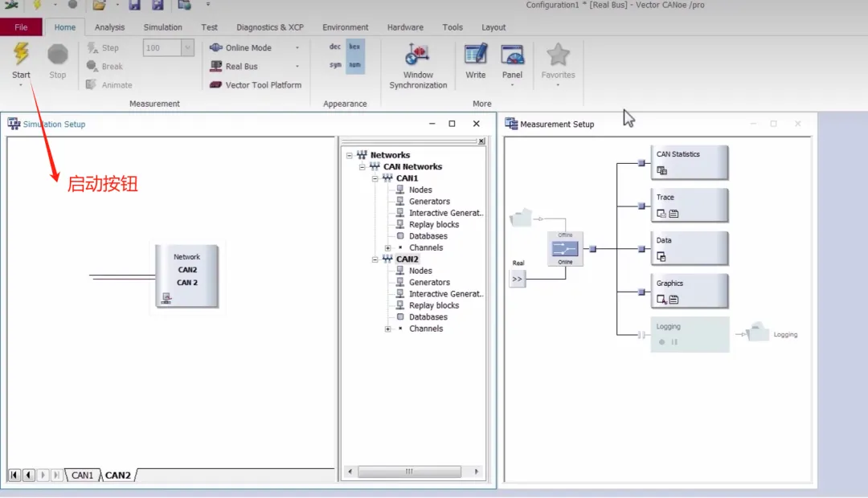Click the Trace block in Measurement Setup
This screenshot has height=498, width=868.
pyautogui.click(x=689, y=206)
